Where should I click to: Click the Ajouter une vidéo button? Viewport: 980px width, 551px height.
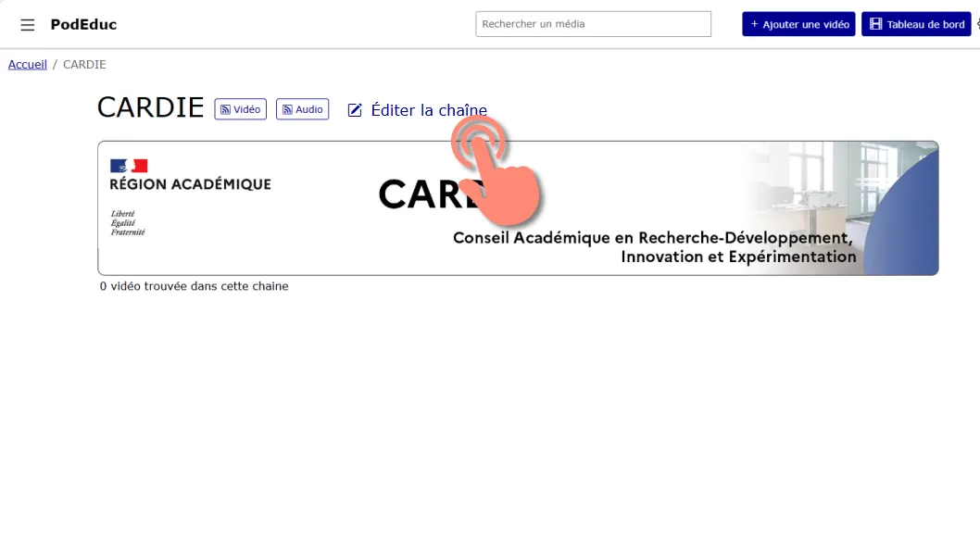coord(798,24)
